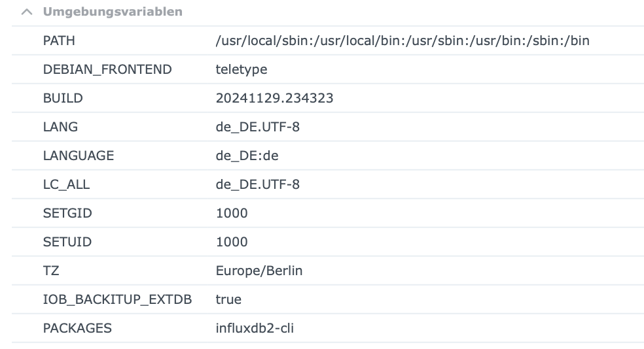Screen dimensions: 644x349
Task: Select the LC_ALL variable label
Action: (x=66, y=184)
